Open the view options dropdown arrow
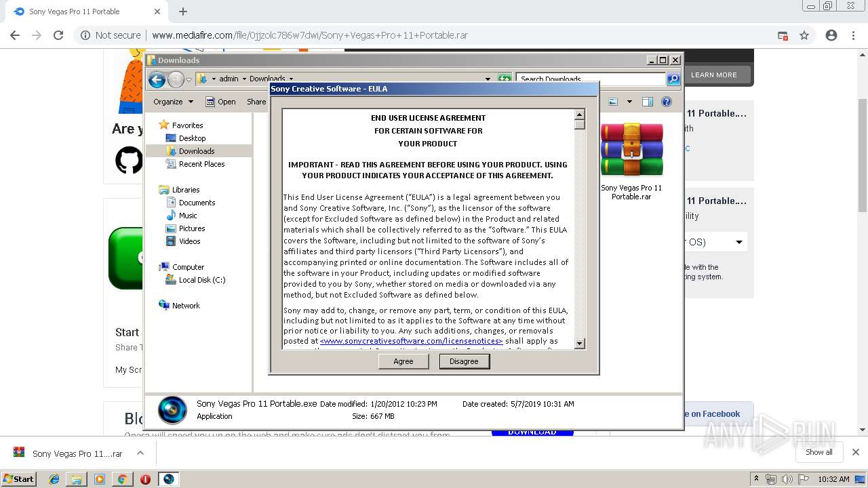 click(x=629, y=102)
